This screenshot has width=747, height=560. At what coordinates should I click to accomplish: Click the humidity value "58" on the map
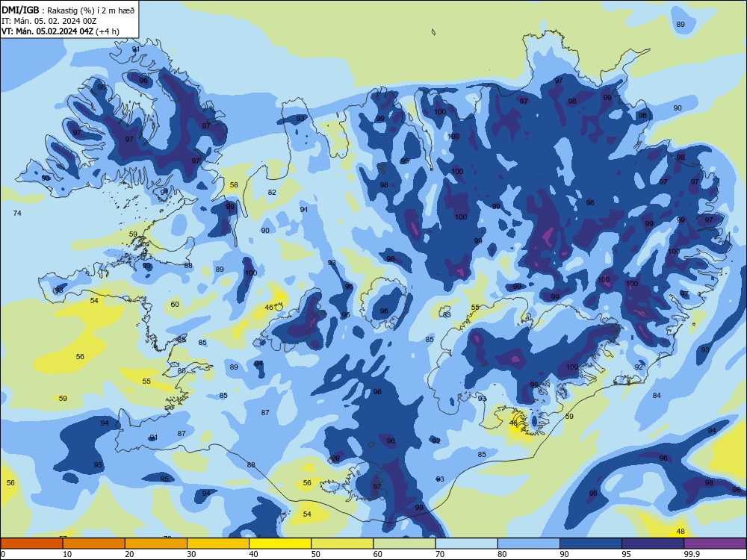pos(234,184)
